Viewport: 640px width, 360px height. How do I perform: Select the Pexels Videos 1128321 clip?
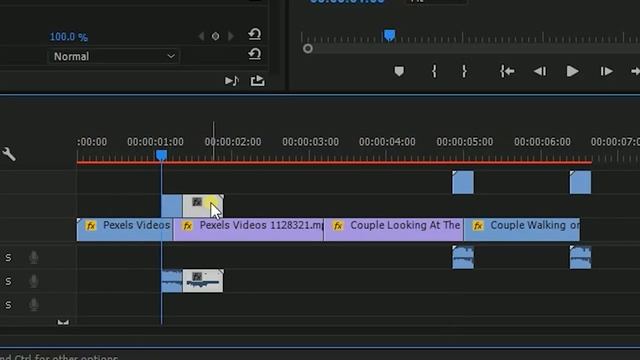point(248,229)
